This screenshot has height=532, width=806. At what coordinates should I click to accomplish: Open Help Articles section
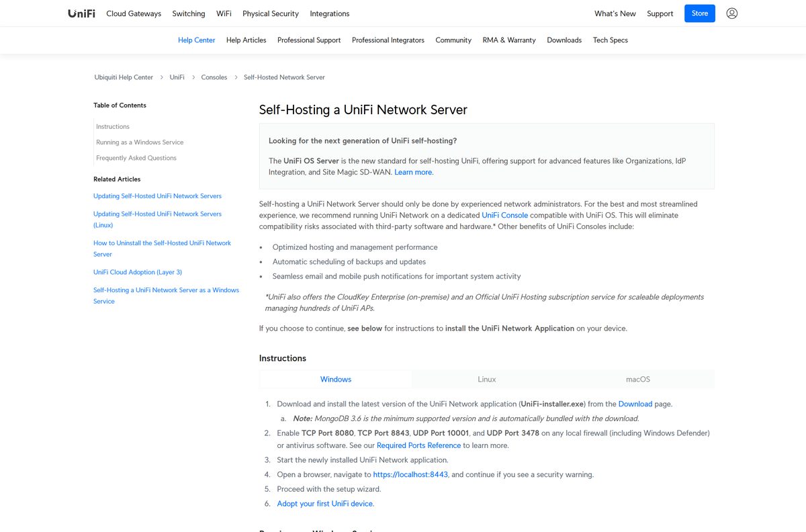[247, 40]
